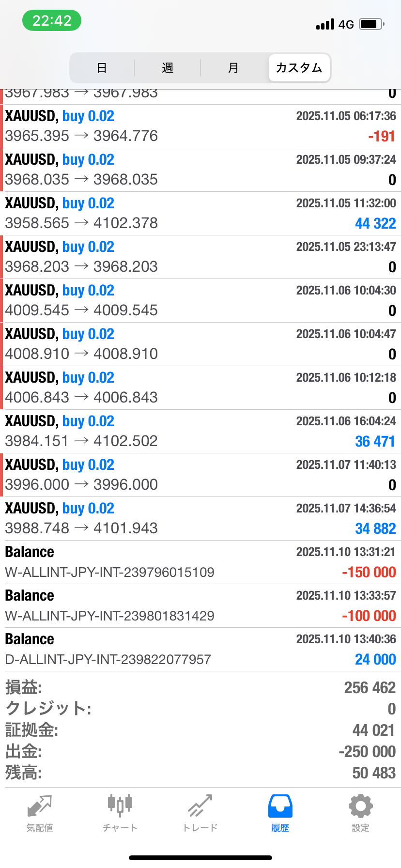Tap the battery icon in status bar
Image resolution: width=401 pixels, height=868 pixels.
pyautogui.click(x=371, y=24)
